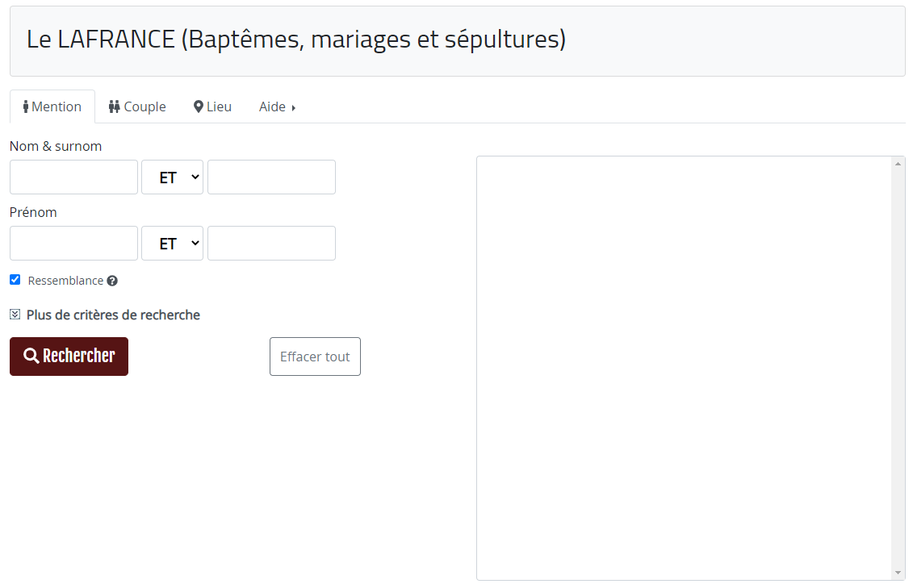Open the Aide menu
The image size is (913, 588).
click(x=277, y=106)
